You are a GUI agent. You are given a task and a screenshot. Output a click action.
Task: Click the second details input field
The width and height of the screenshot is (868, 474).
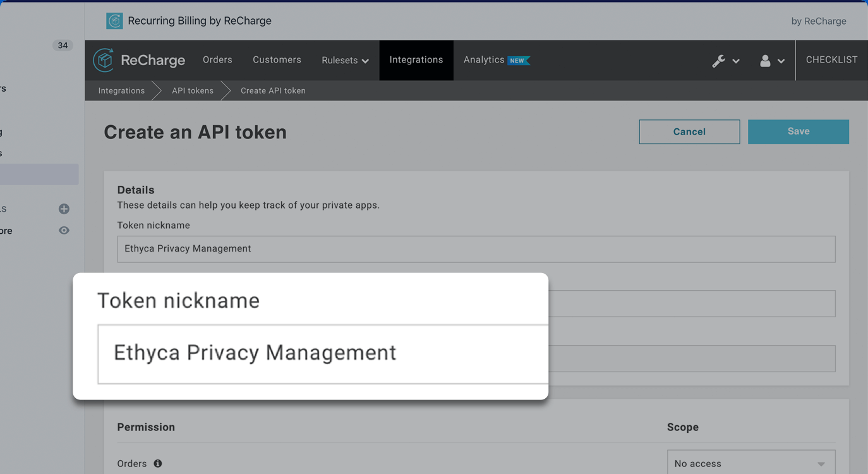tap(692, 304)
